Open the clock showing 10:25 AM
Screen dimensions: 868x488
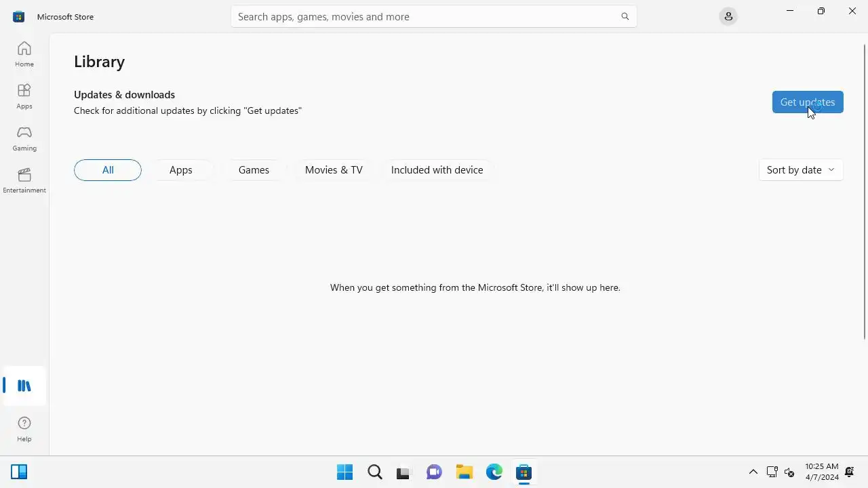(x=822, y=472)
